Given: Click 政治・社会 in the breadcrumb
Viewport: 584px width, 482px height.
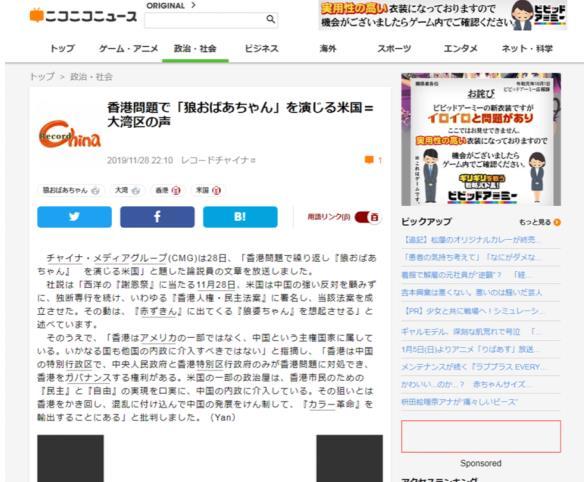Looking at the screenshot, I should [x=91, y=77].
